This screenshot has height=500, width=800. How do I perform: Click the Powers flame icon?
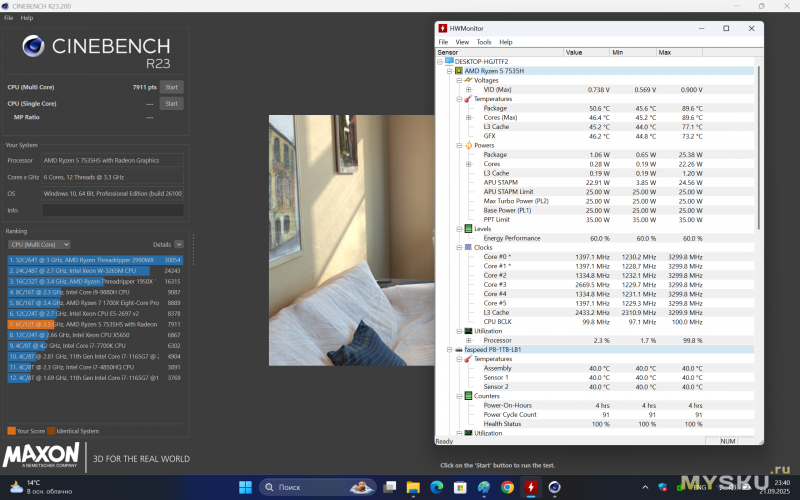coord(468,145)
